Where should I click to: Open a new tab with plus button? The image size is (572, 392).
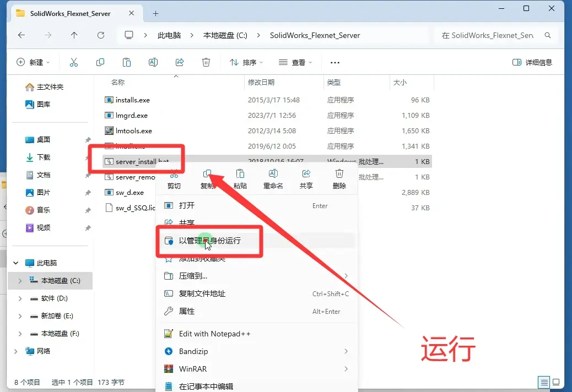(156, 13)
